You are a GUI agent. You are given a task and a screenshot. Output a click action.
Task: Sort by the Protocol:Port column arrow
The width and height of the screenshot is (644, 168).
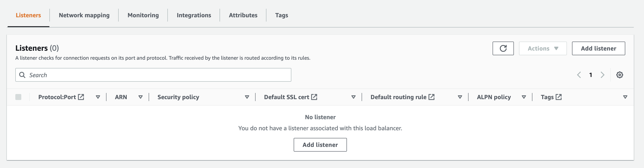pos(98,97)
